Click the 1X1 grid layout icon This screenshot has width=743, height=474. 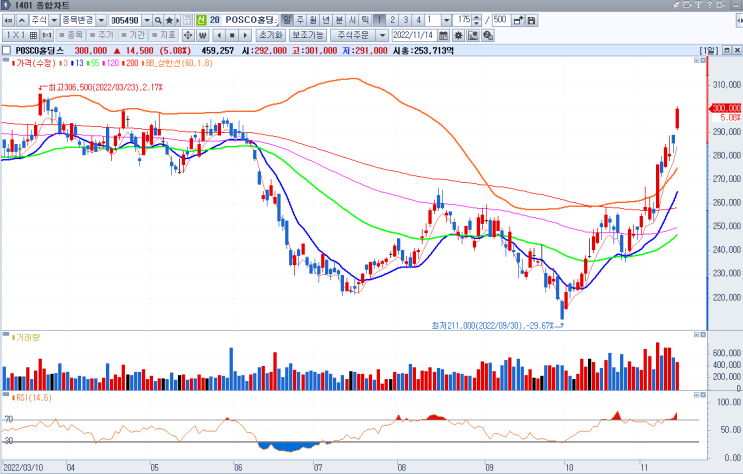[21, 36]
